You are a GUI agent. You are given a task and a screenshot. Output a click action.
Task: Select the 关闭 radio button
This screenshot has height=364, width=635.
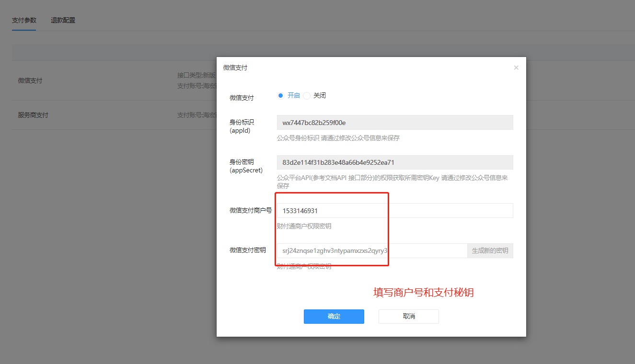tap(307, 95)
